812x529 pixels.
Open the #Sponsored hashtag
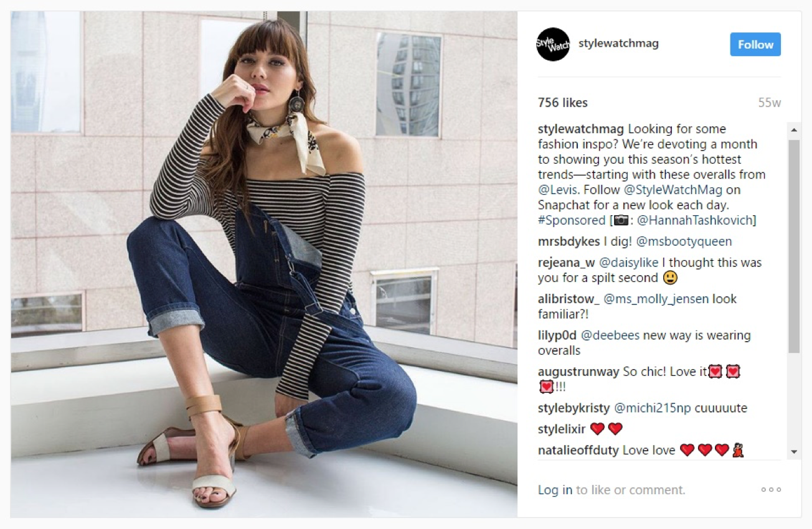coord(572,220)
